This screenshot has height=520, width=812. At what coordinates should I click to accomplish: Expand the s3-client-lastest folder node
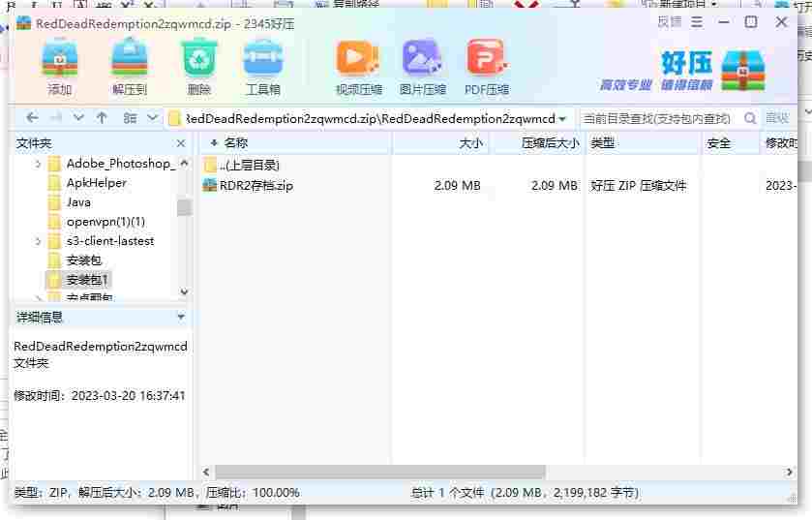click(x=38, y=241)
